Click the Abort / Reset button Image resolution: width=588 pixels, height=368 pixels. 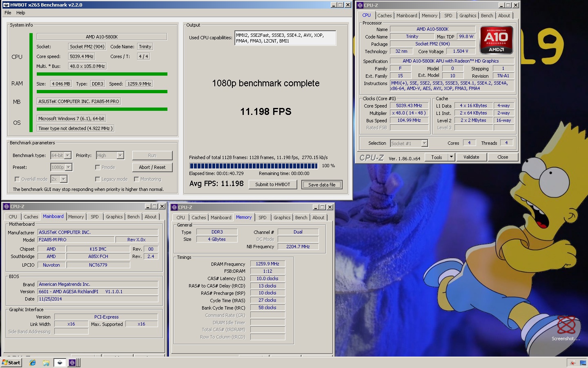click(x=152, y=167)
